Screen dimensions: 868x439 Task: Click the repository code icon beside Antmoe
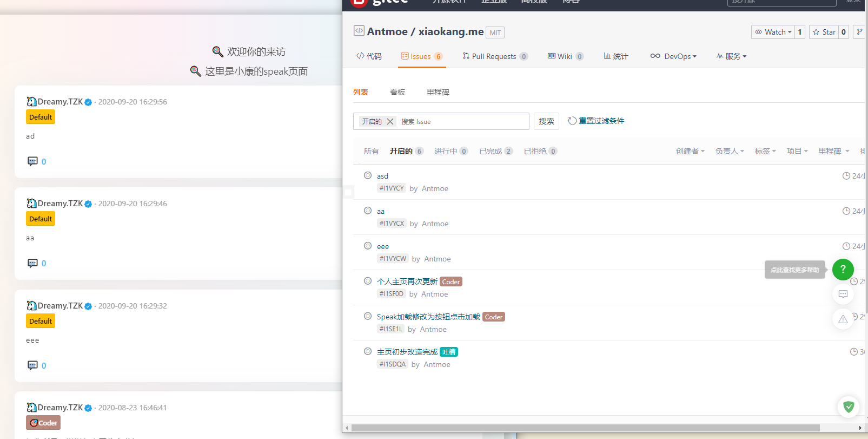(x=359, y=31)
